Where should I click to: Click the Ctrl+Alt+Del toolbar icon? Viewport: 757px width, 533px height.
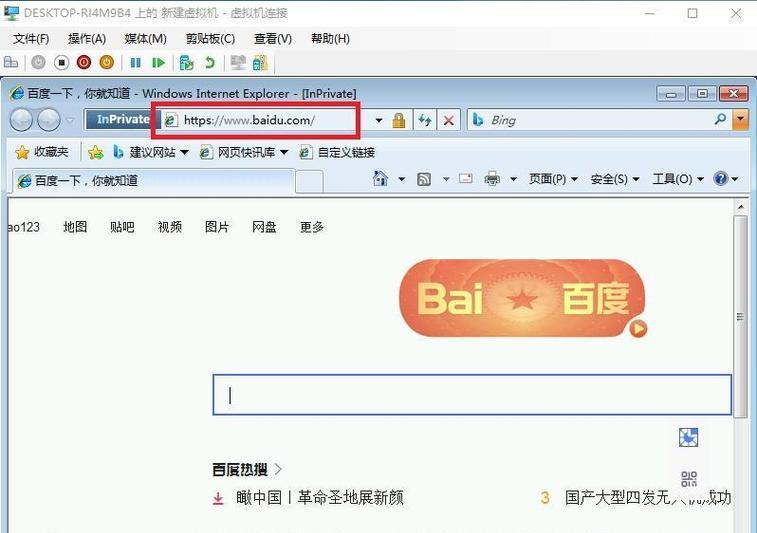(x=11, y=63)
